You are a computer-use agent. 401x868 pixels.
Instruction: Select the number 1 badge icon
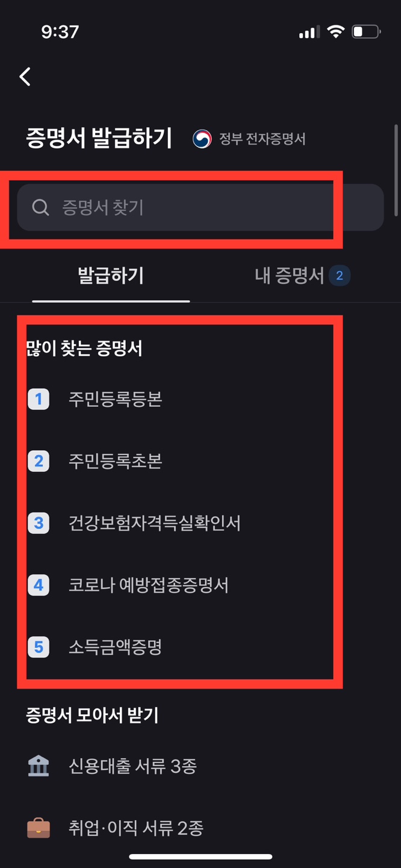(x=39, y=399)
